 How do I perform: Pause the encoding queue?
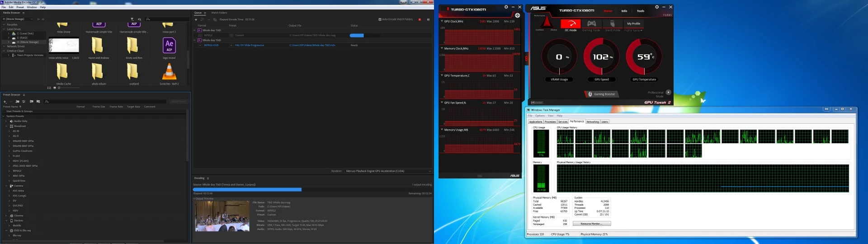pos(428,19)
